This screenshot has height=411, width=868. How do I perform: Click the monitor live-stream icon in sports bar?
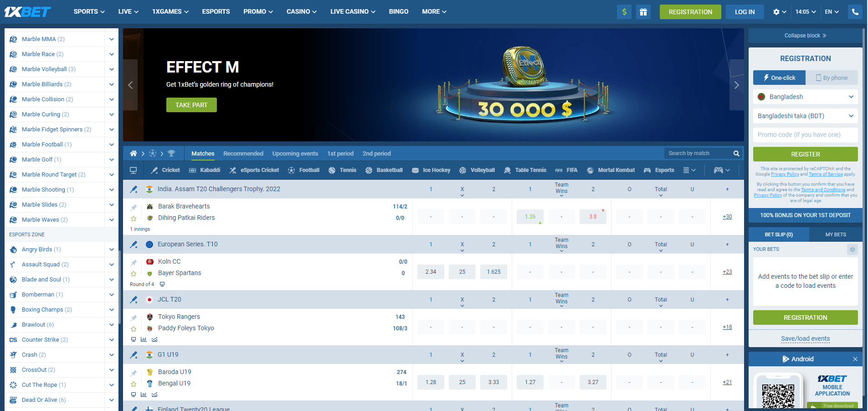click(x=134, y=170)
